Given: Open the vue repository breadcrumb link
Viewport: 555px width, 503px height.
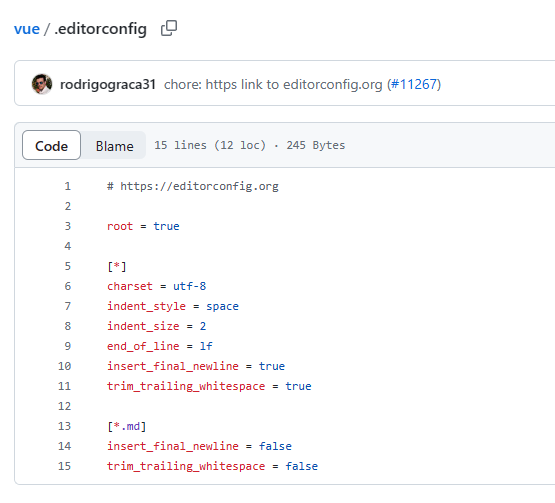Looking at the screenshot, I should pos(27,29).
